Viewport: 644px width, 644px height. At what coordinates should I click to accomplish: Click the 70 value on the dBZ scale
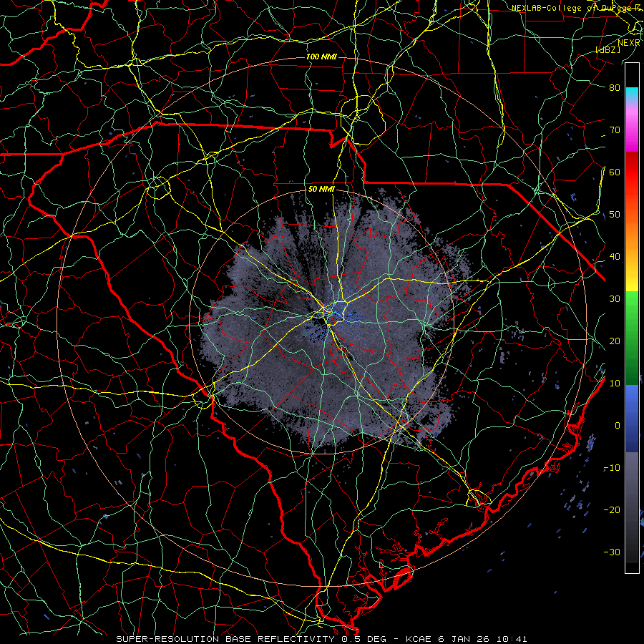coord(615,130)
